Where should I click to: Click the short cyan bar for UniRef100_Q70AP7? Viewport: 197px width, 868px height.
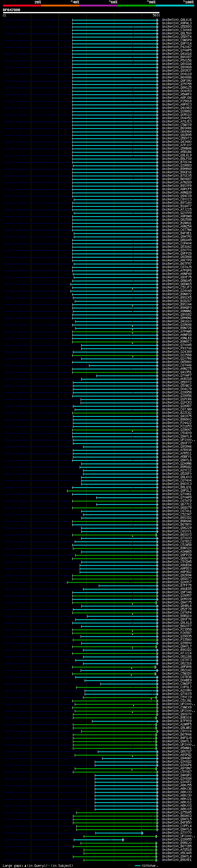click(x=127, y=375)
